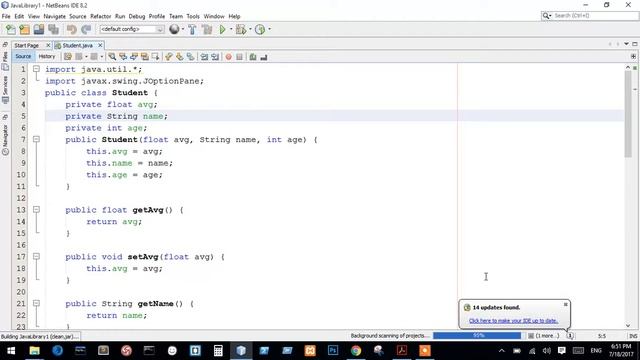Open the Windows Start menu
This screenshot has width=640, height=360.
11,350
